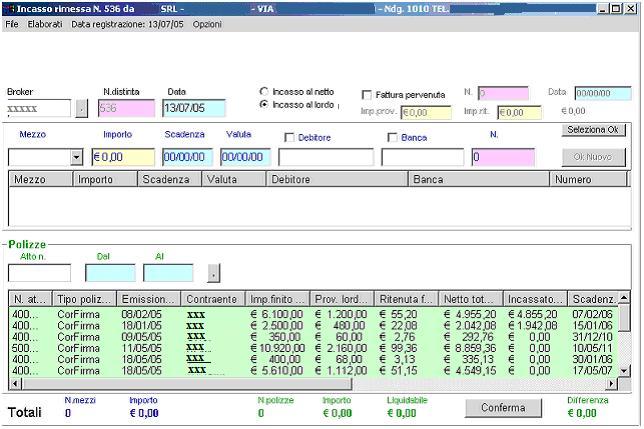Click left arrow of horizontal scrollbar

16,383
